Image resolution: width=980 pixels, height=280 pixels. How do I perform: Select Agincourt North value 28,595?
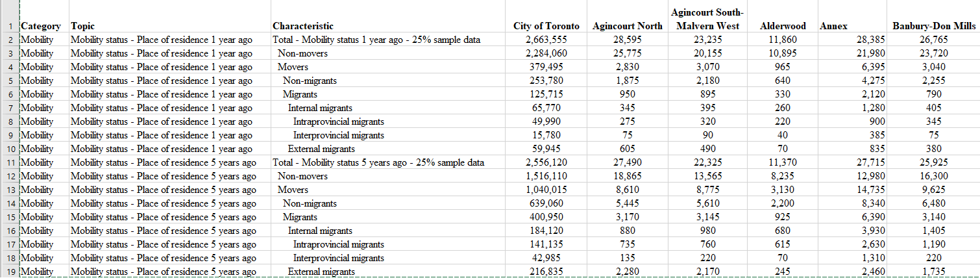[628, 40]
